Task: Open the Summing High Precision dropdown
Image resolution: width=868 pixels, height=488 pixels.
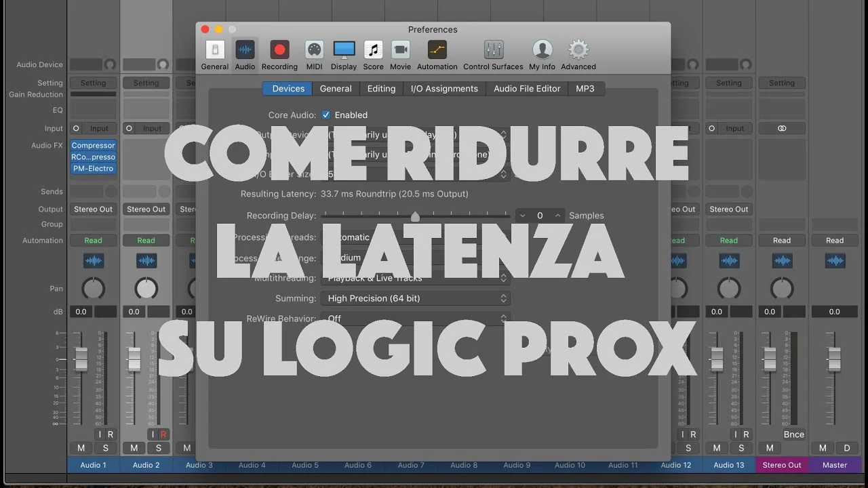Action: tap(416, 298)
